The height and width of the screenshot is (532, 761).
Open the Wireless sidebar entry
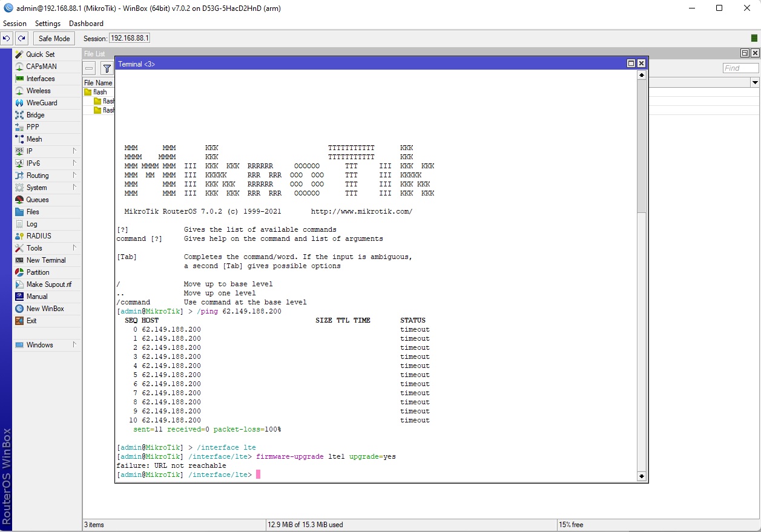tap(47, 91)
